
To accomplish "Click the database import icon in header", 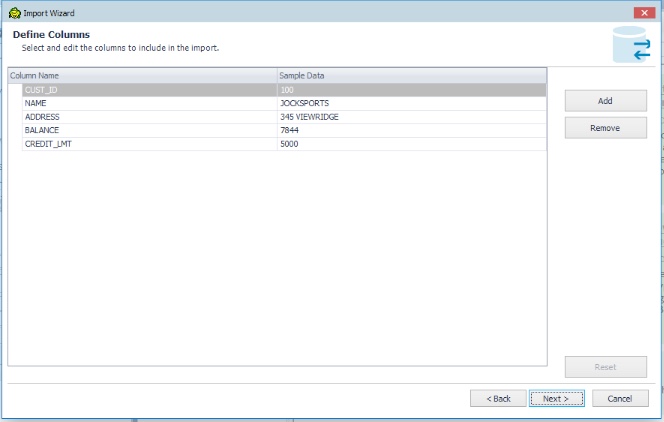I will point(632,45).
